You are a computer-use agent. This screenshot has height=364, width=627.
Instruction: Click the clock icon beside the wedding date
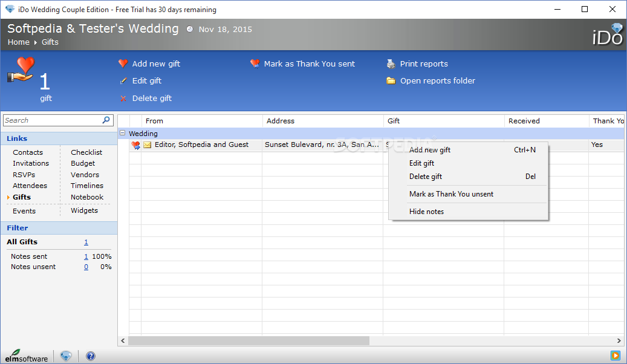pyautogui.click(x=189, y=29)
